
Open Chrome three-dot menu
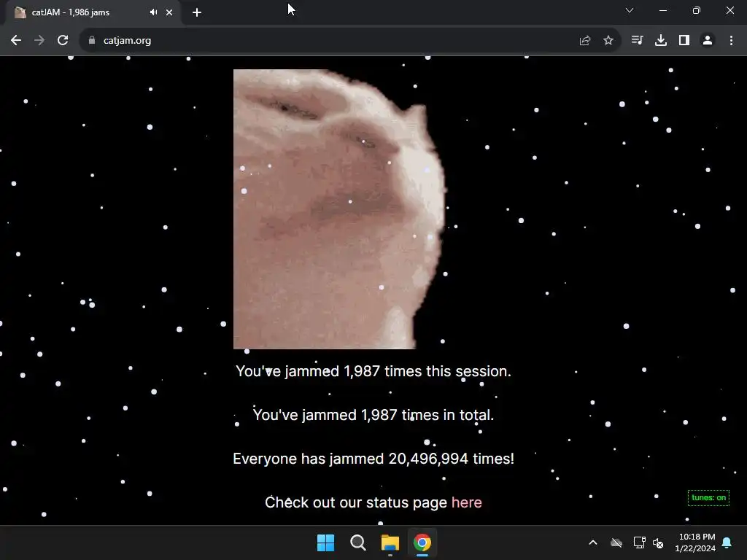point(731,41)
